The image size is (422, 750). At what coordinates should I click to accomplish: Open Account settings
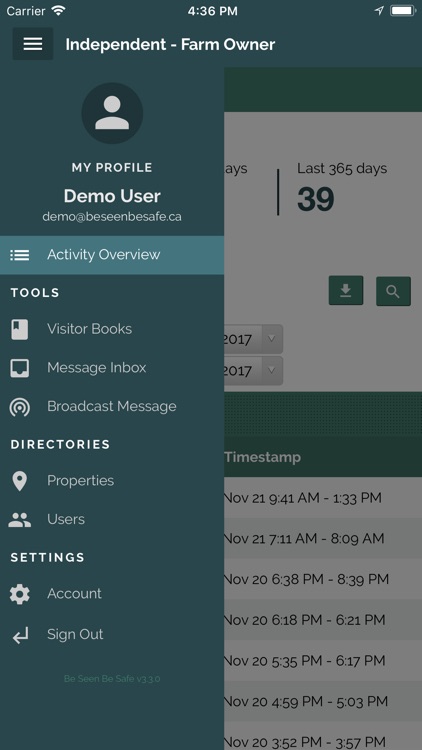pyautogui.click(x=112, y=594)
